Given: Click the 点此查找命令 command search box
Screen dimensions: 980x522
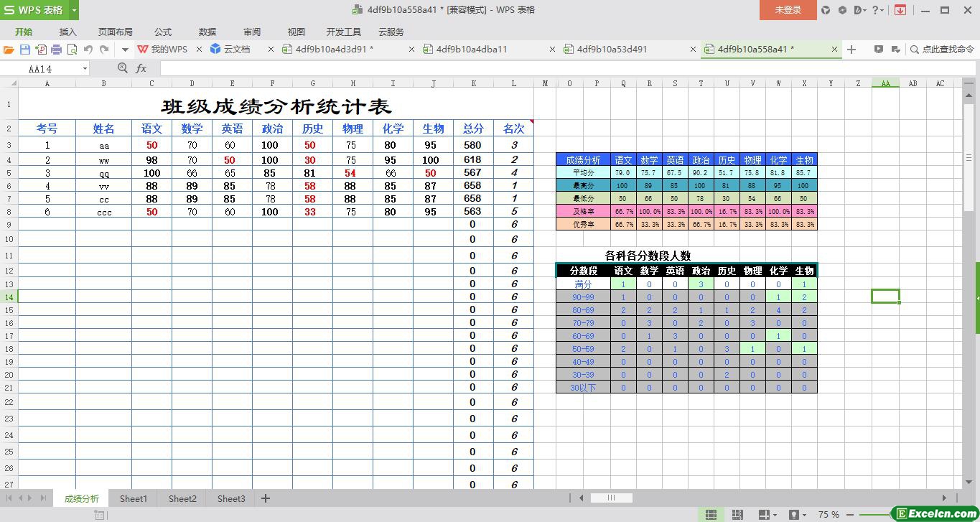Looking at the screenshot, I should tap(941, 50).
